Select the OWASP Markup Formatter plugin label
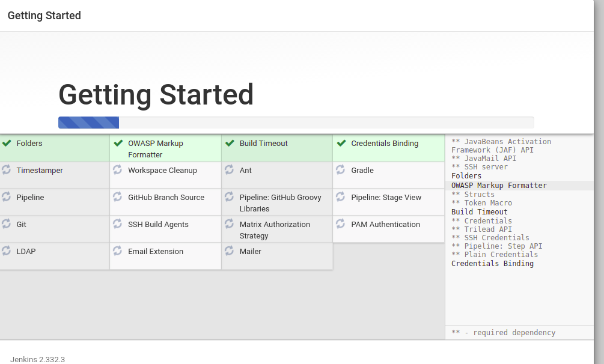The height and width of the screenshot is (364, 604). pyautogui.click(x=156, y=149)
